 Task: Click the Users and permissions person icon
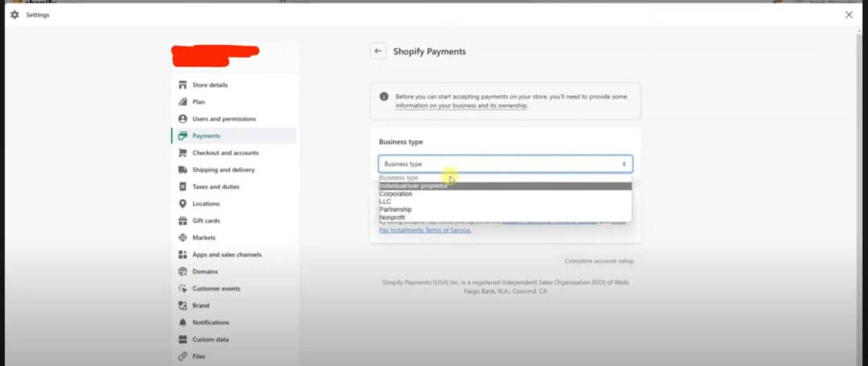point(182,119)
